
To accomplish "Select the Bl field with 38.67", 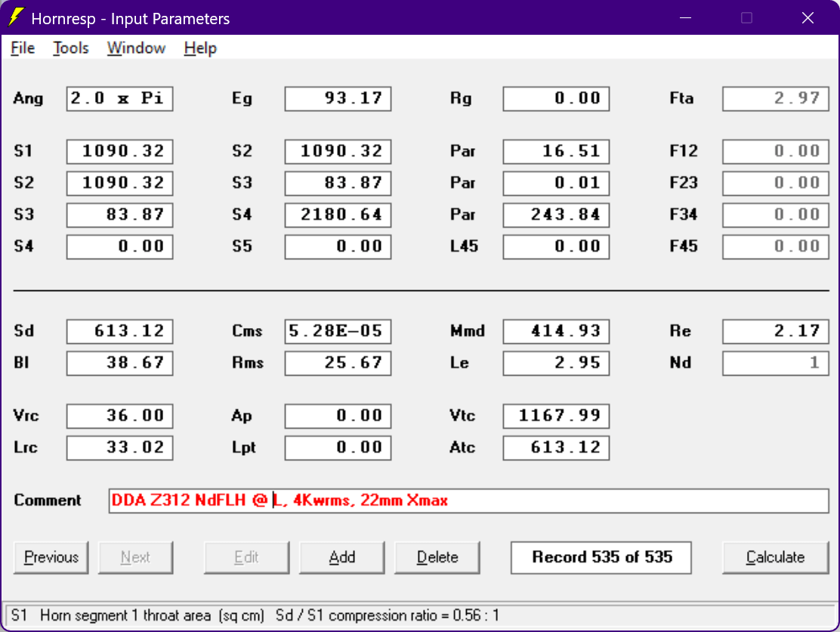I will click(x=119, y=363).
